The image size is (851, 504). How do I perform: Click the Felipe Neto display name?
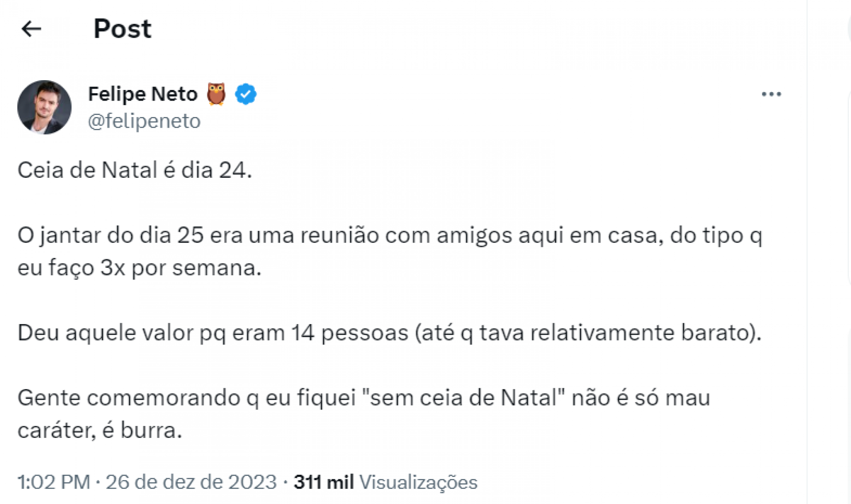(143, 94)
